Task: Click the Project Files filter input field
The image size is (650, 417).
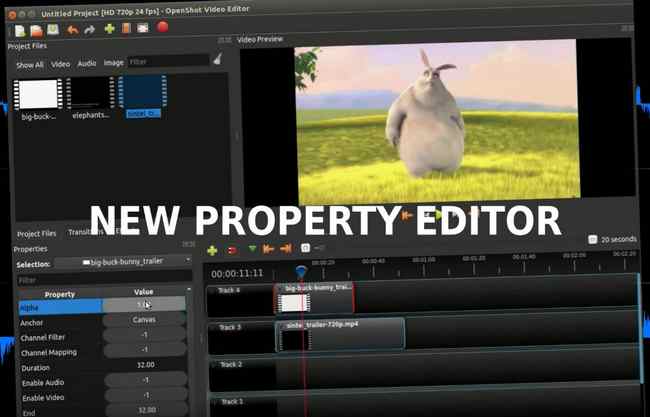Action: pyautogui.click(x=168, y=61)
